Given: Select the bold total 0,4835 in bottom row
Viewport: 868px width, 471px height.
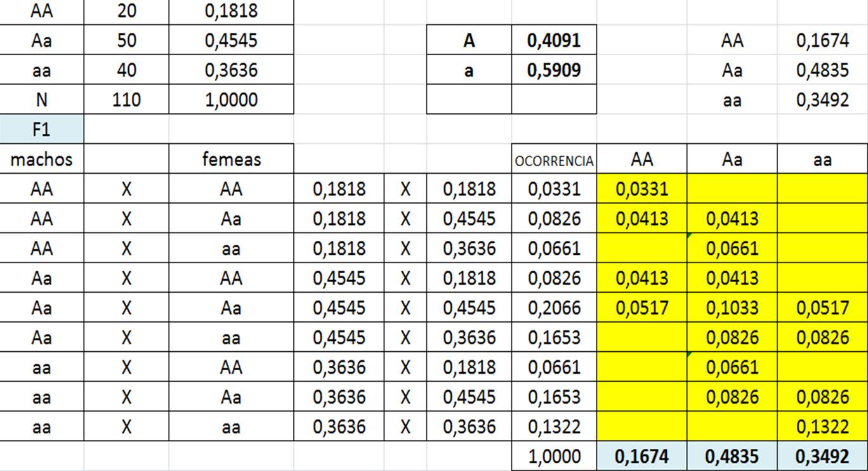Looking at the screenshot, I should [732, 456].
